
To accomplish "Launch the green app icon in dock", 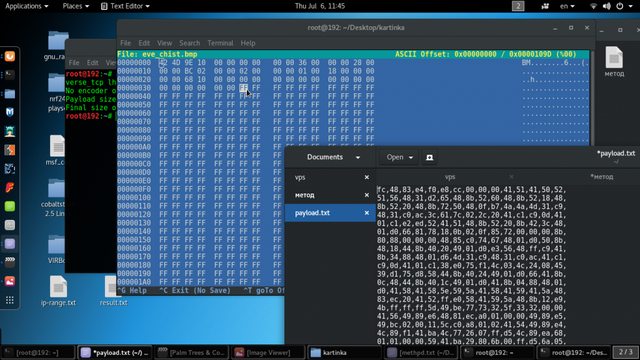I will pyautogui.click(x=10, y=206).
